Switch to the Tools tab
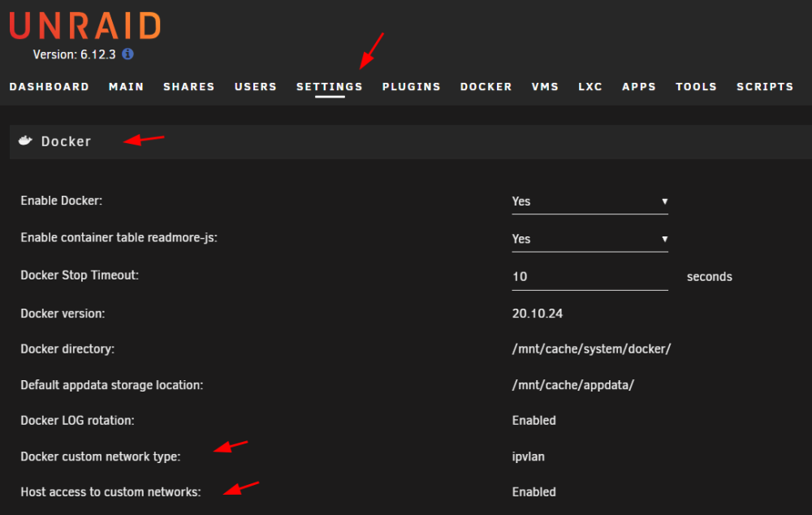 tap(697, 87)
